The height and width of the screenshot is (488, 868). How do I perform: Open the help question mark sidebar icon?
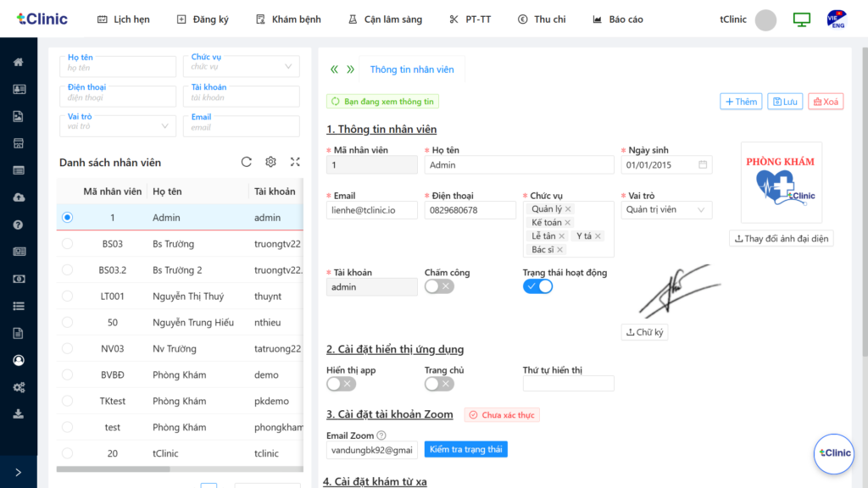[x=19, y=225]
